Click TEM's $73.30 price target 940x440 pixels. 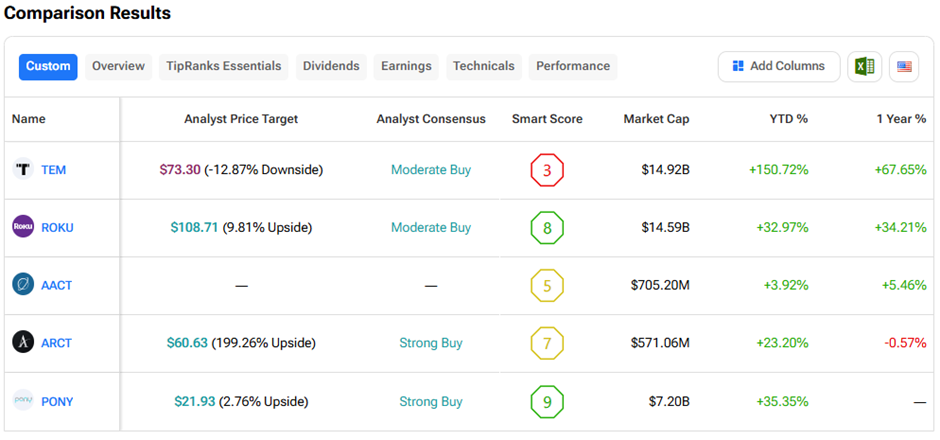point(180,170)
